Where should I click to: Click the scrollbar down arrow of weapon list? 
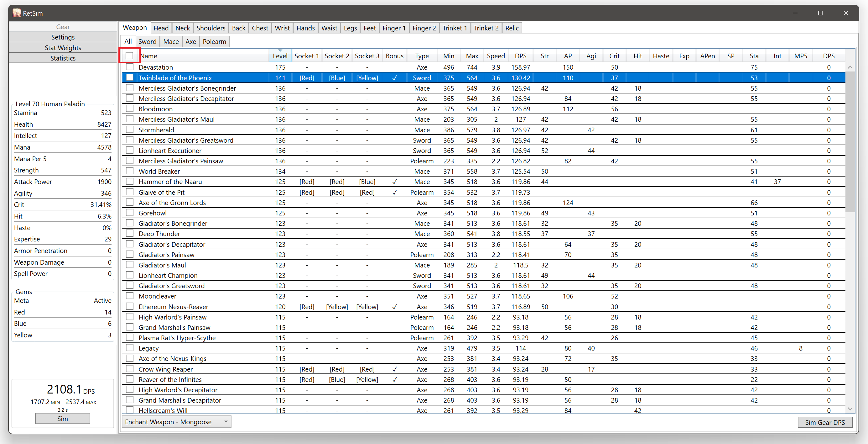click(x=850, y=409)
